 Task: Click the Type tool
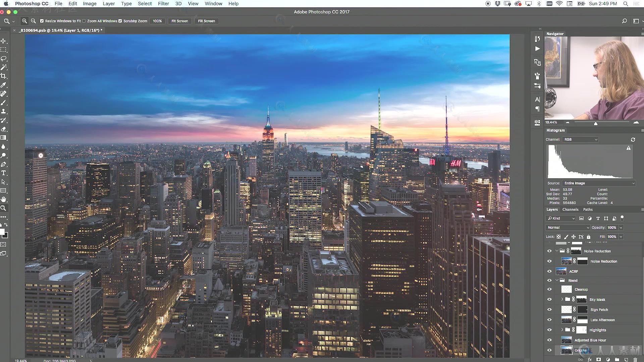coord(4,173)
